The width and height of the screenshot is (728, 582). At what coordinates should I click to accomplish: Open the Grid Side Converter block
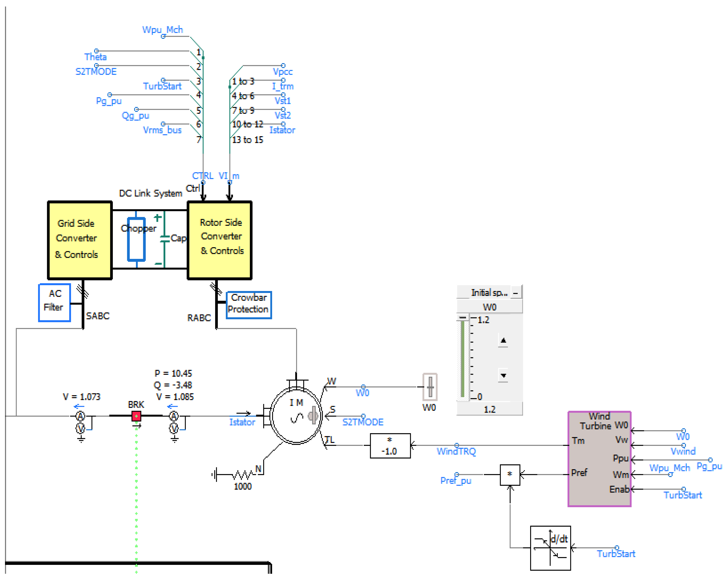pos(80,240)
